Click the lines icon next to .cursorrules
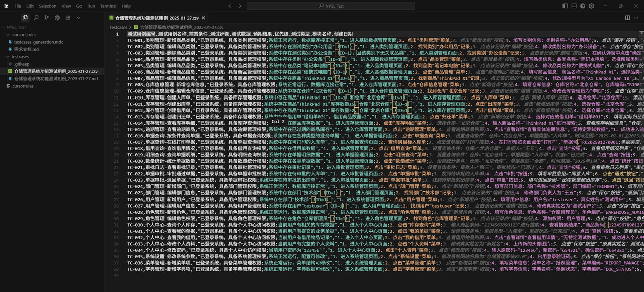Image resolution: width=644 pixels, height=292 pixels. [8, 86]
